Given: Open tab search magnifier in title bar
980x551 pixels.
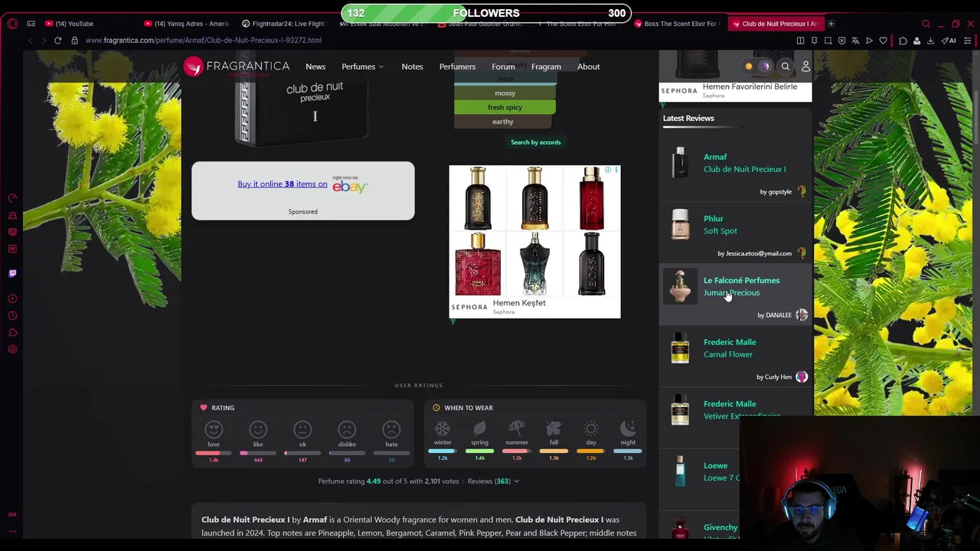Looking at the screenshot, I should pos(926,24).
